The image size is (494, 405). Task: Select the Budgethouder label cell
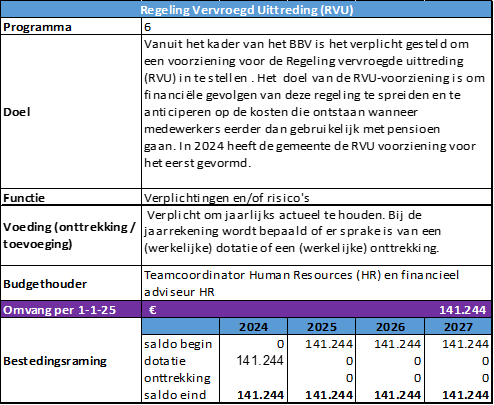[x=71, y=283]
